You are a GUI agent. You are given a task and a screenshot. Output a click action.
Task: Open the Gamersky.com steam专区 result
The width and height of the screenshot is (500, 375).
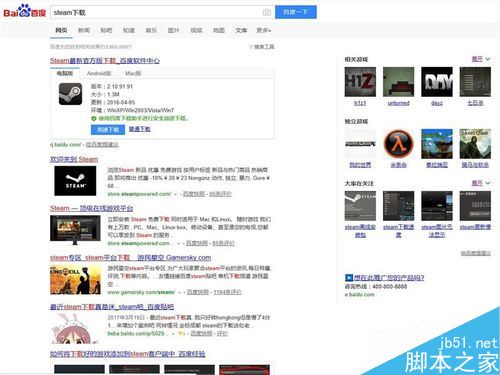[130, 258]
